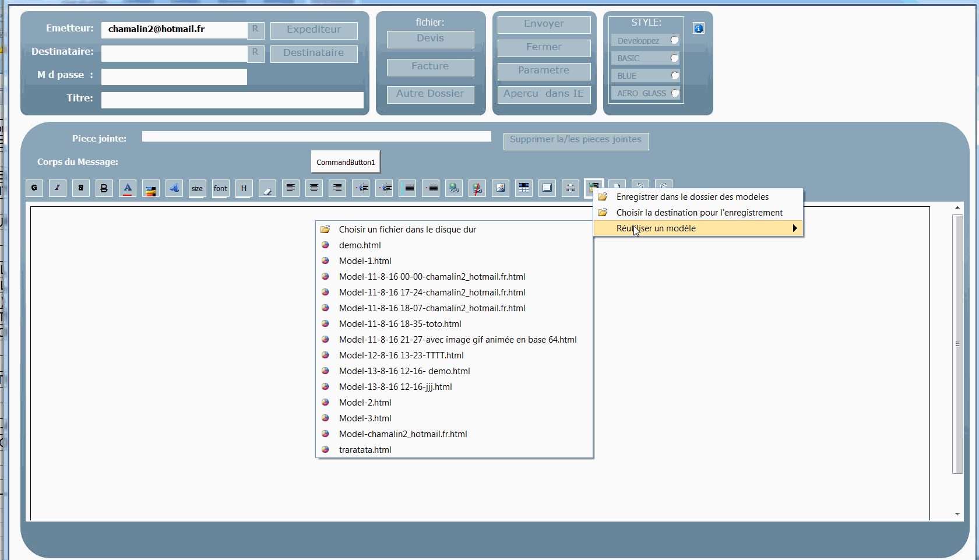
Task: Select the BASIC style radio button
Action: click(x=674, y=58)
